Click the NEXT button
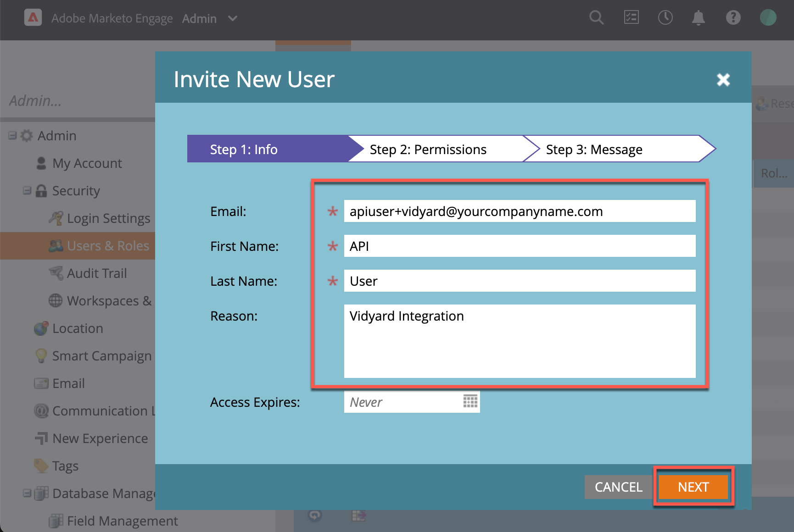794x532 pixels. [x=693, y=487]
